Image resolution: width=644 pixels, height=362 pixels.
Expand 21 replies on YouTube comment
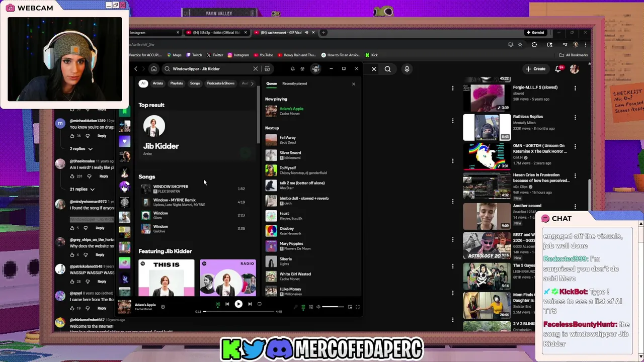[82, 189]
